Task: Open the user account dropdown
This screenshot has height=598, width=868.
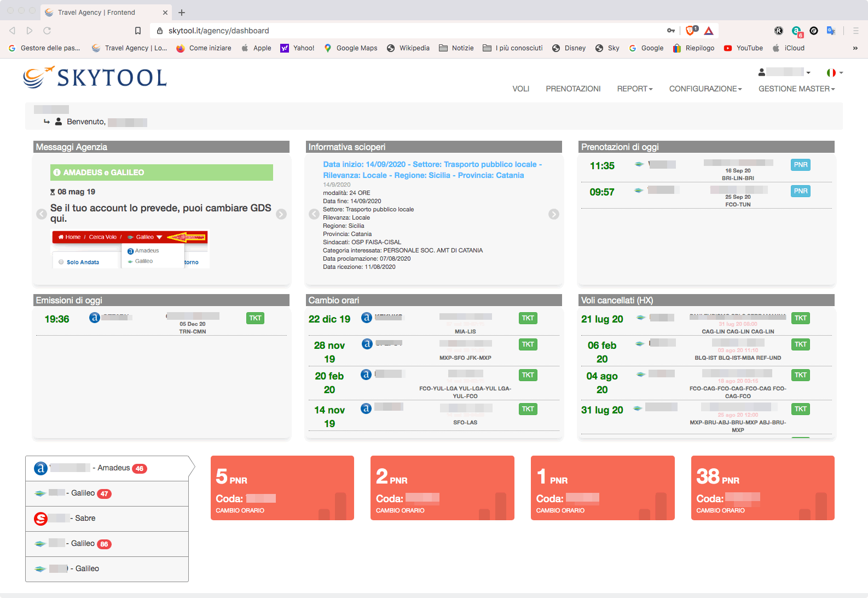Action: pyautogui.click(x=784, y=72)
